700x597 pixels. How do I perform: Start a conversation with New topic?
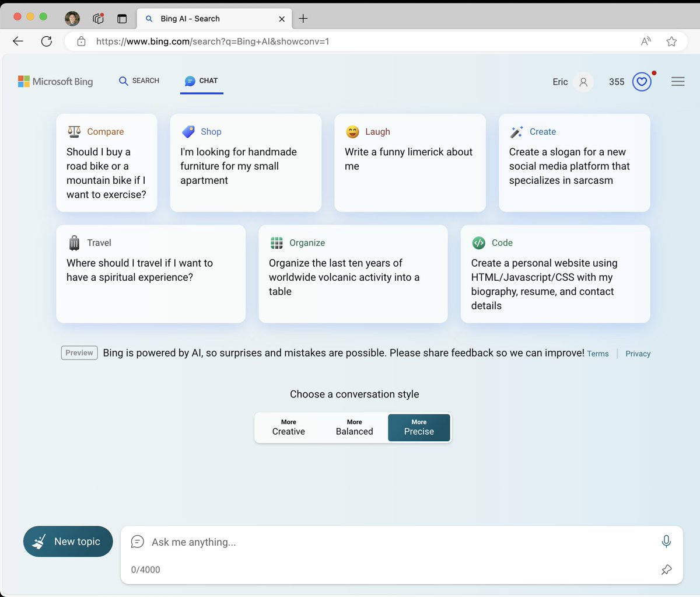[68, 541]
